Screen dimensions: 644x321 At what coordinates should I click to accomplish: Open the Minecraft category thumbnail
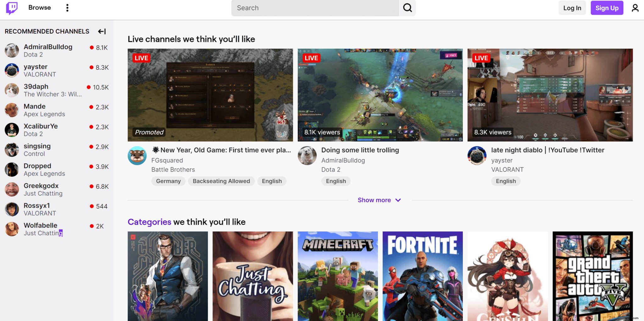(337, 276)
